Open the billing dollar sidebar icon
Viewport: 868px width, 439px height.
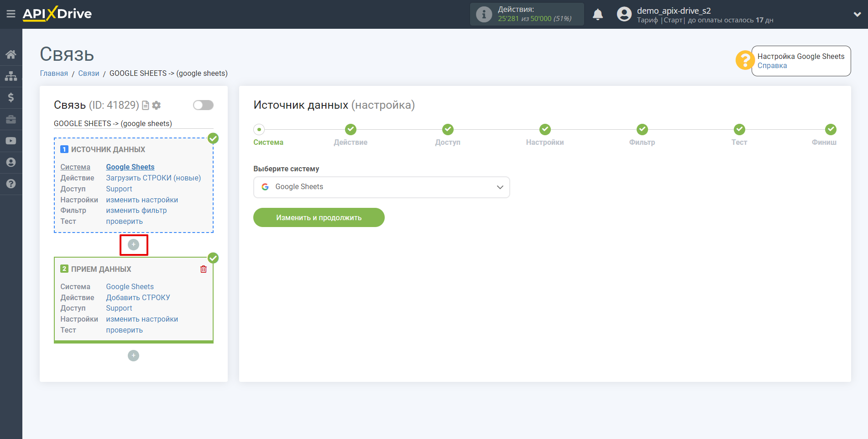tap(11, 97)
